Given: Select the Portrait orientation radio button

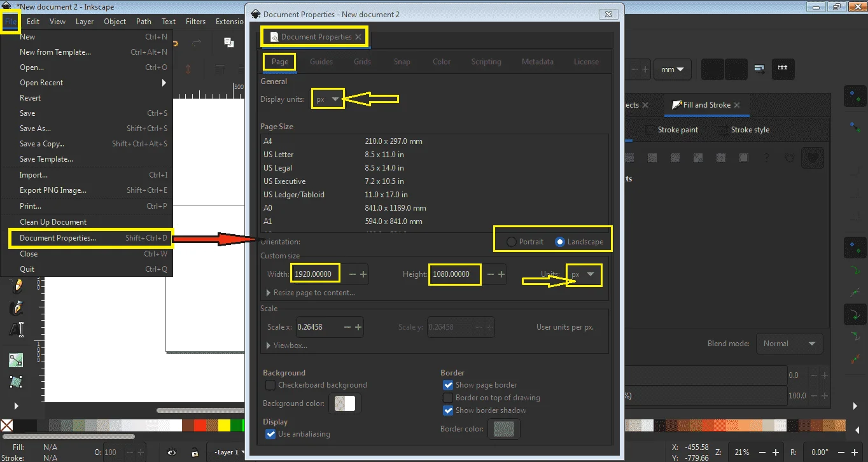Looking at the screenshot, I should click(x=511, y=242).
